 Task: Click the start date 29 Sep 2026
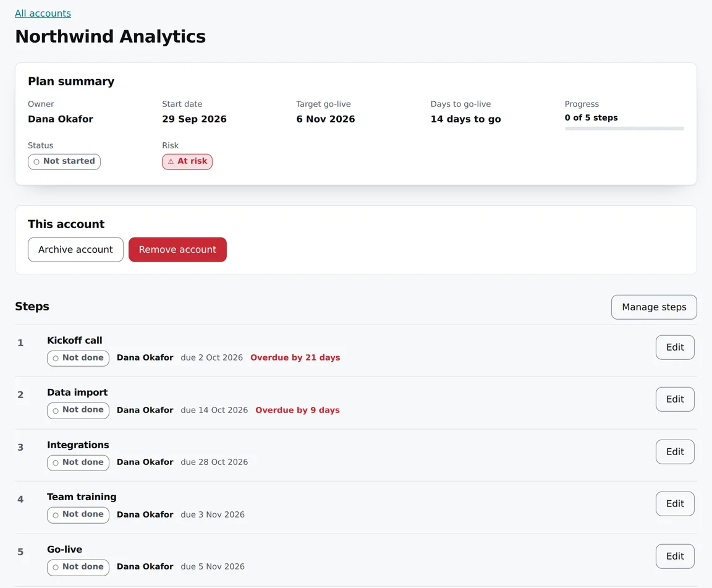pyautogui.click(x=194, y=119)
